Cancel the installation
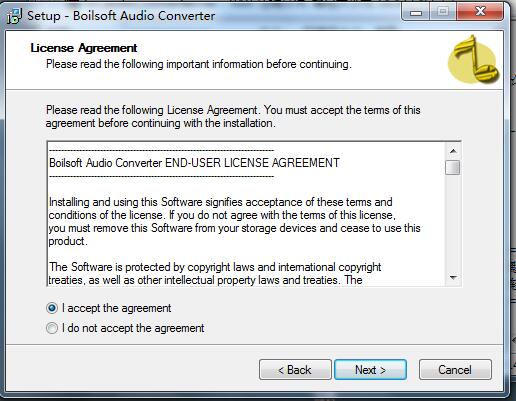Image resolution: width=516 pixels, height=401 pixels. pos(455,370)
